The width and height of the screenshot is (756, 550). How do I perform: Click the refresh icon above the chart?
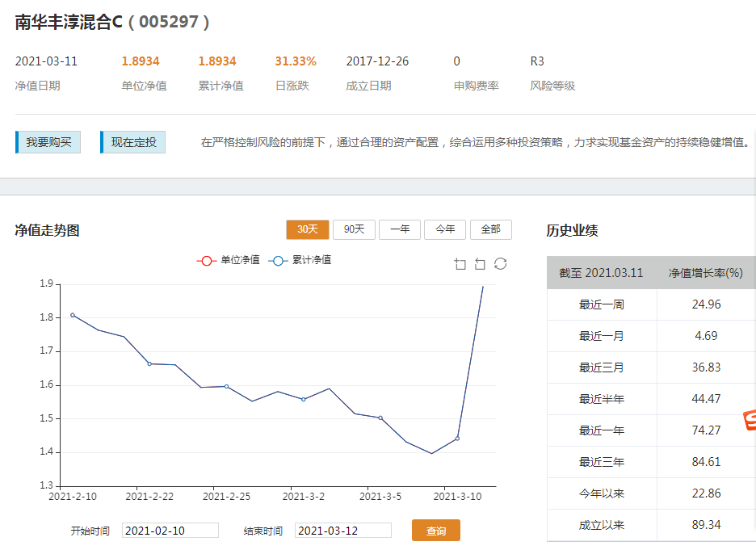tap(501, 264)
